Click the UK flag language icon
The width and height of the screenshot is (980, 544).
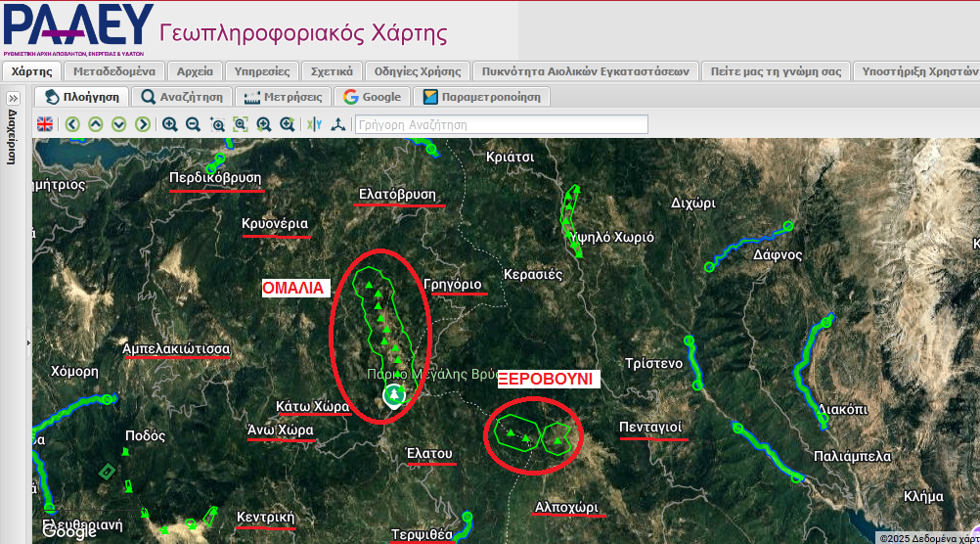tap(45, 124)
